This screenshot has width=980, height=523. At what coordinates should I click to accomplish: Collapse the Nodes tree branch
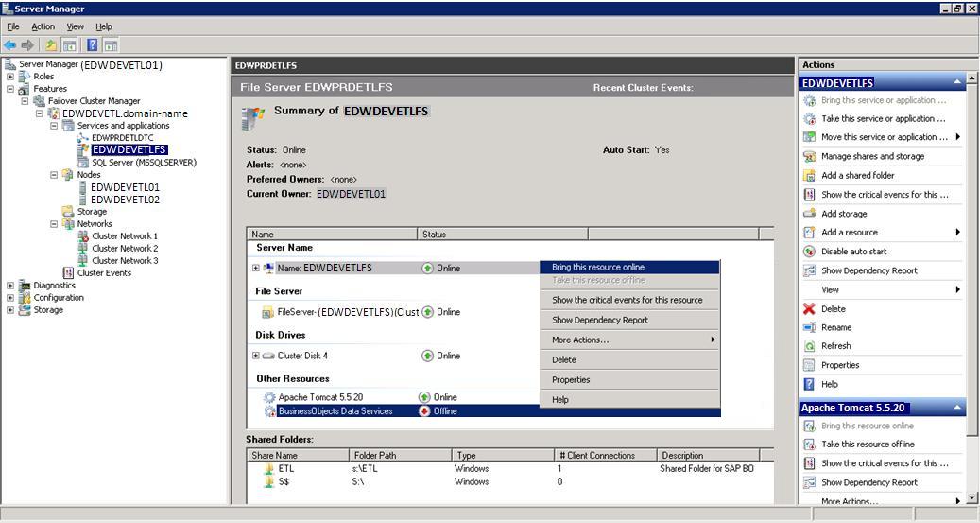coord(54,175)
